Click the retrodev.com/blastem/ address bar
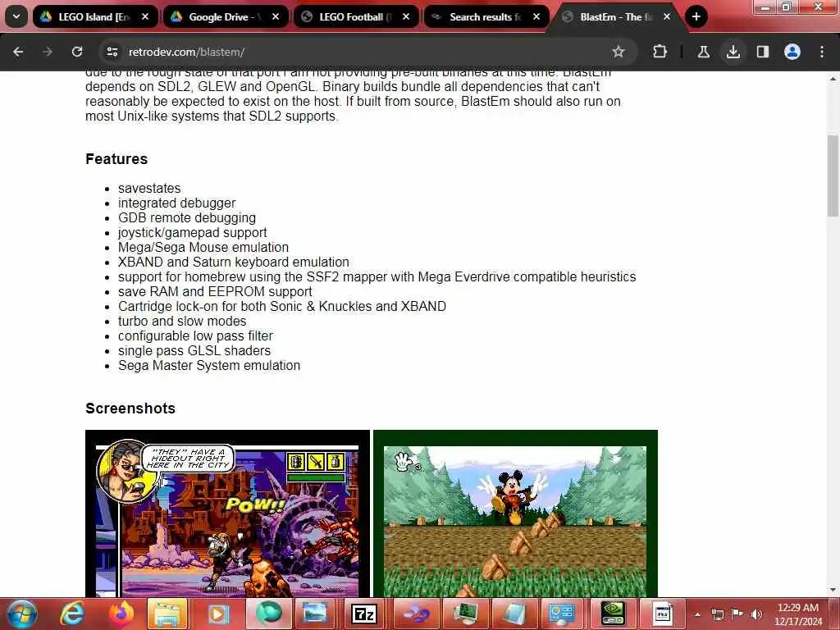Viewport: 840px width, 630px height. (367, 52)
